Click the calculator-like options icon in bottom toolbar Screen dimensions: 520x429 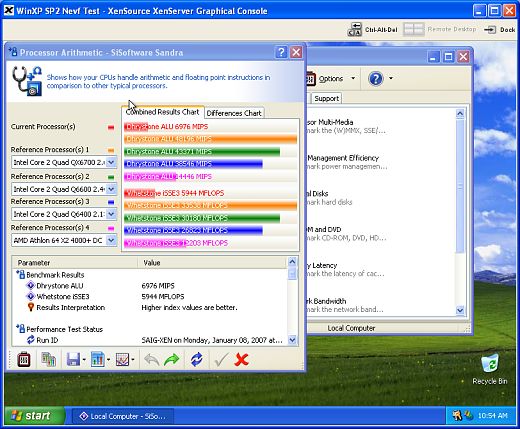click(24, 360)
